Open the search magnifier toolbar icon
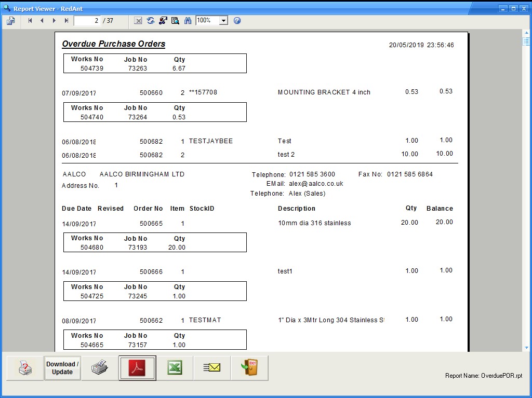Image resolution: width=532 pixels, height=398 pixels. 175,21
